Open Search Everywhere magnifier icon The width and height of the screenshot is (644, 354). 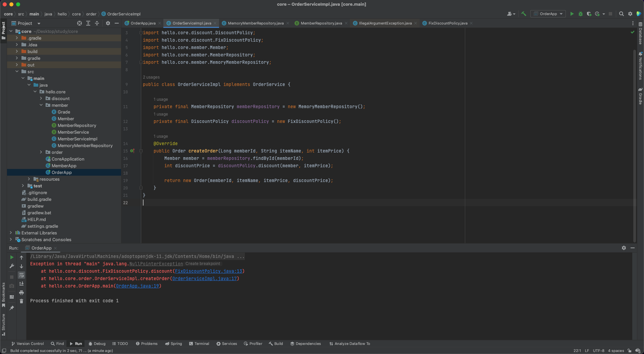point(621,14)
